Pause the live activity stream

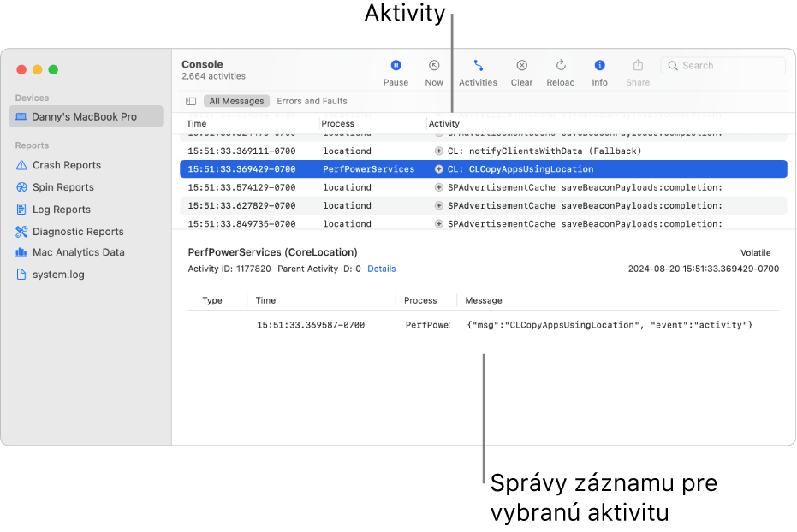tap(396, 73)
